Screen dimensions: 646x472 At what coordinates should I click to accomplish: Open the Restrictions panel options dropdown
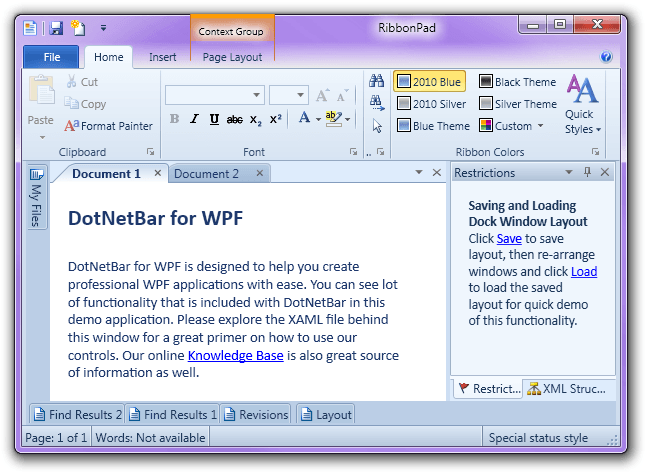569,172
